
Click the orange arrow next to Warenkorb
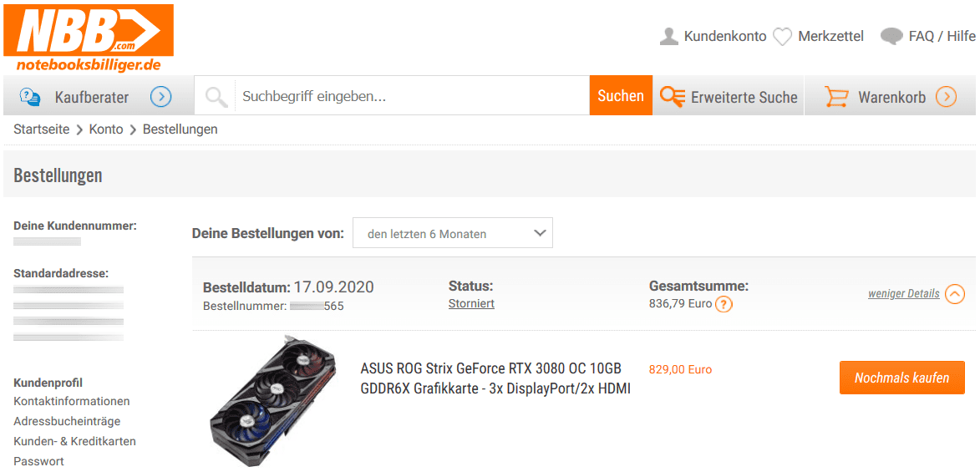(x=947, y=97)
